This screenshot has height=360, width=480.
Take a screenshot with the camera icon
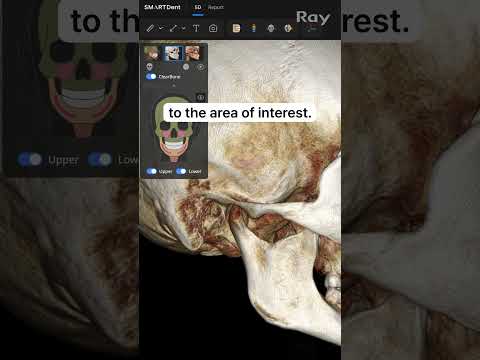[213, 28]
